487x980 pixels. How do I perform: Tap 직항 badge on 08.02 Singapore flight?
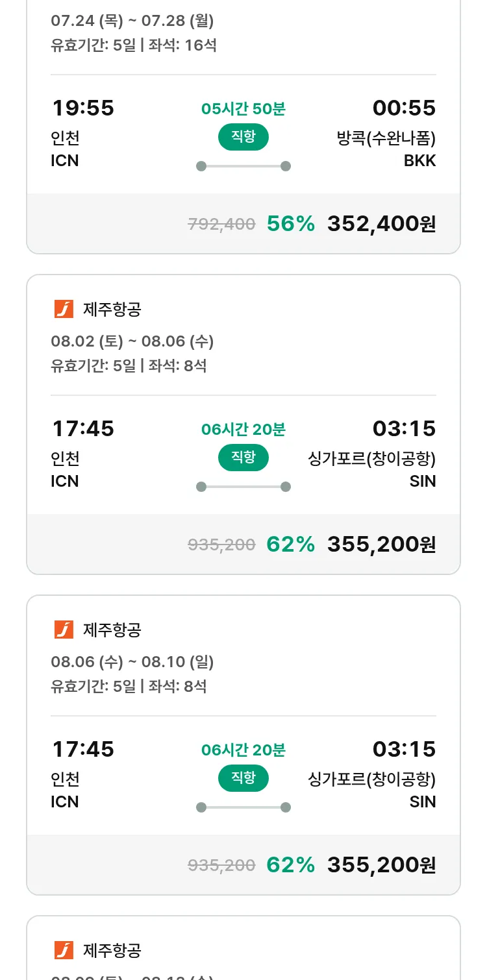pos(243,458)
